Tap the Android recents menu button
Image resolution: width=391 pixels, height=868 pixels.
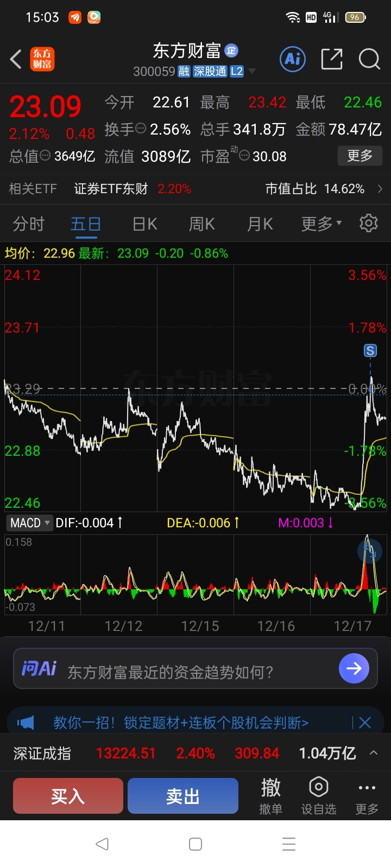(289, 844)
